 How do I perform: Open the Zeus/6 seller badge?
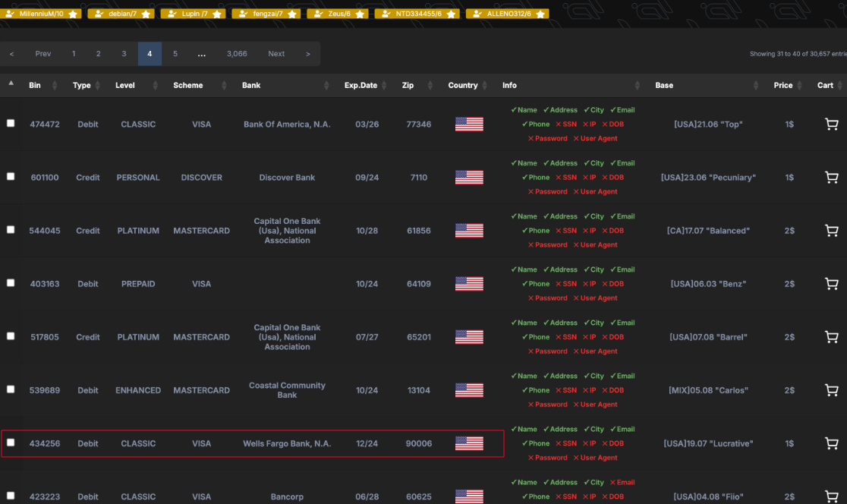pos(338,14)
